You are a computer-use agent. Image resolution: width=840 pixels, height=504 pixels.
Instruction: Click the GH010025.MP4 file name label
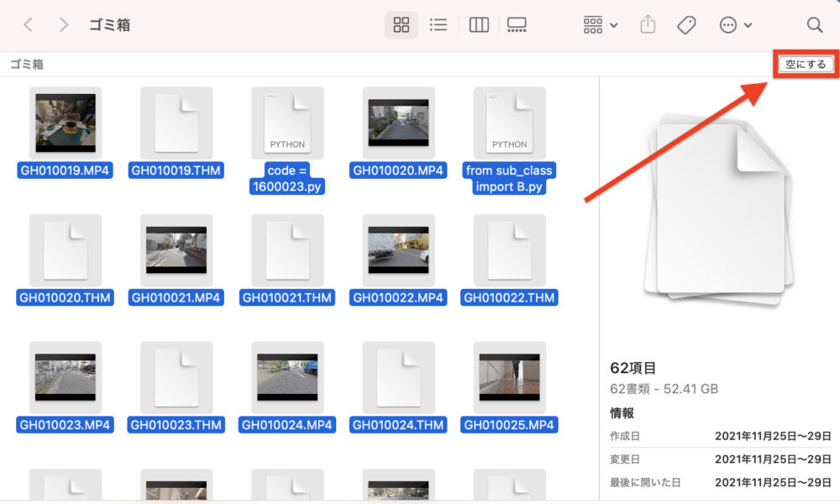509,425
